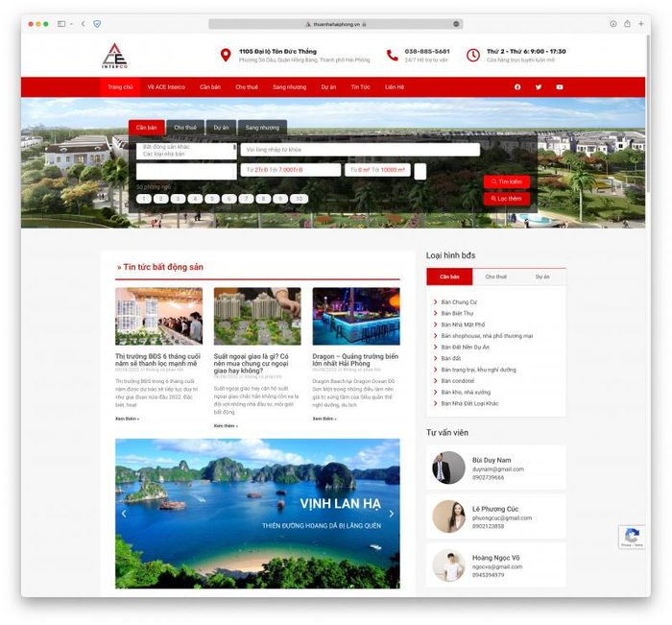The height and width of the screenshot is (625, 672).
Task: Click the red phone icon
Action: click(392, 56)
